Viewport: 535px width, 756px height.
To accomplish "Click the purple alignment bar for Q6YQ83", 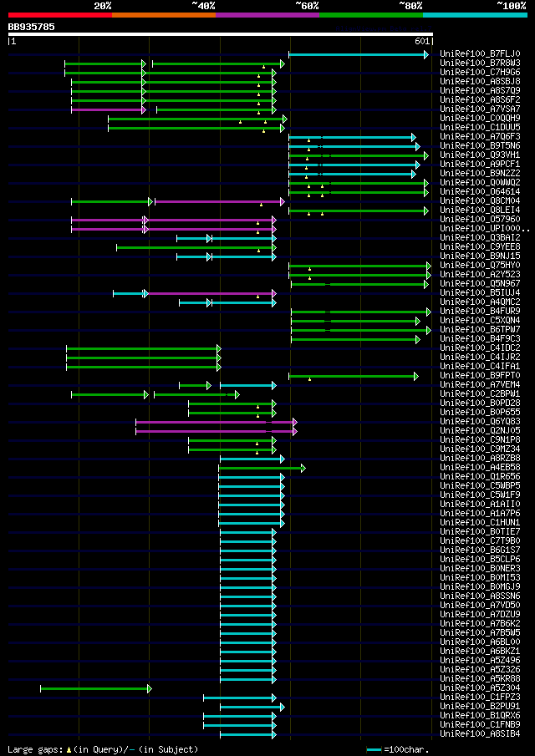I will tap(214, 422).
